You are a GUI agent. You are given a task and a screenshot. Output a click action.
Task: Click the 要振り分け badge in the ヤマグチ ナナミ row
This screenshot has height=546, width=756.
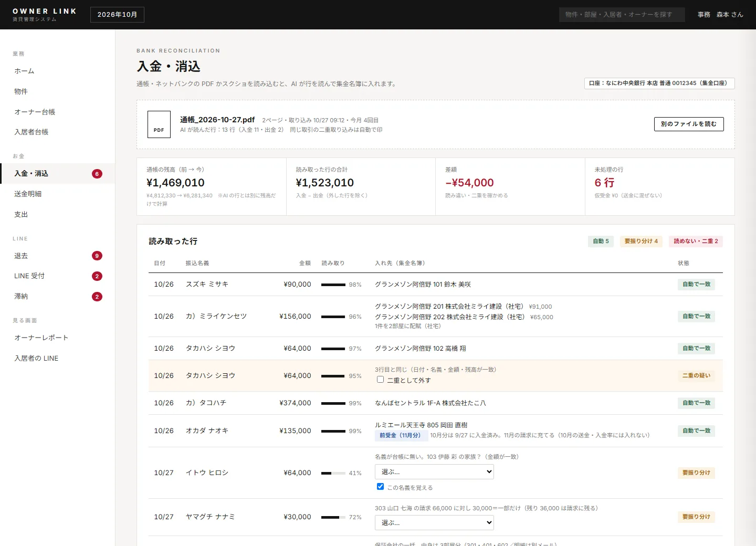click(696, 517)
